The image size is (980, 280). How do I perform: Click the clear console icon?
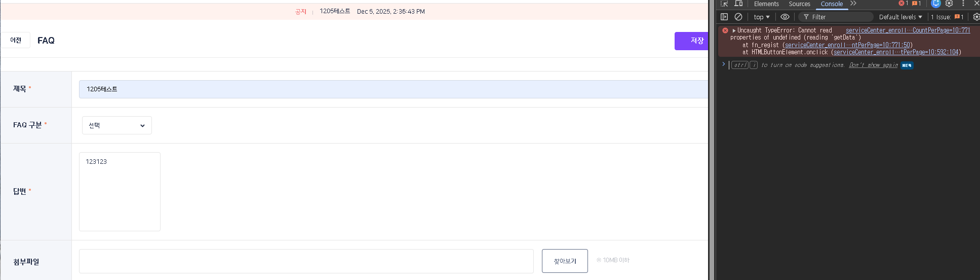[x=738, y=17]
